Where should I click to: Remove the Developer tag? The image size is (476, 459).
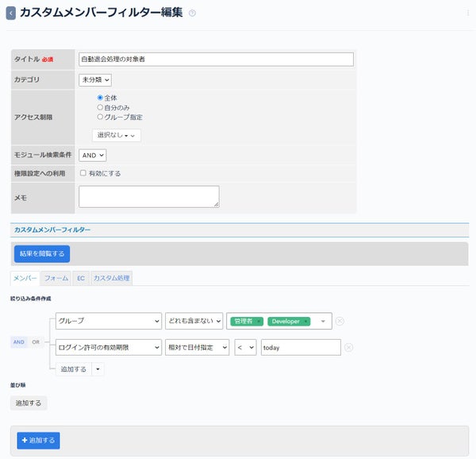[306, 322]
